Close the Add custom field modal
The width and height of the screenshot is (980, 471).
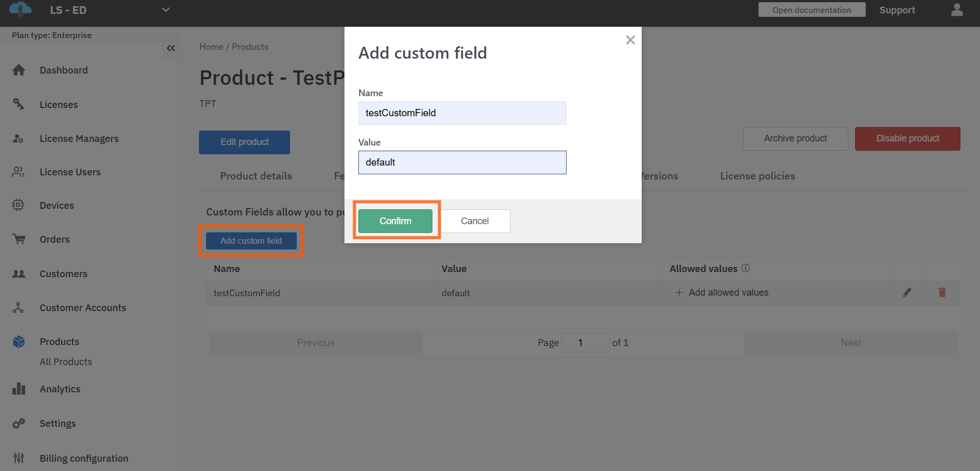click(x=630, y=40)
